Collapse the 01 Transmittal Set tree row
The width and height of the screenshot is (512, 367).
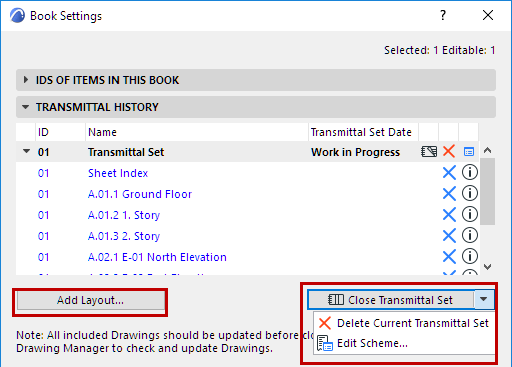pos(26,151)
